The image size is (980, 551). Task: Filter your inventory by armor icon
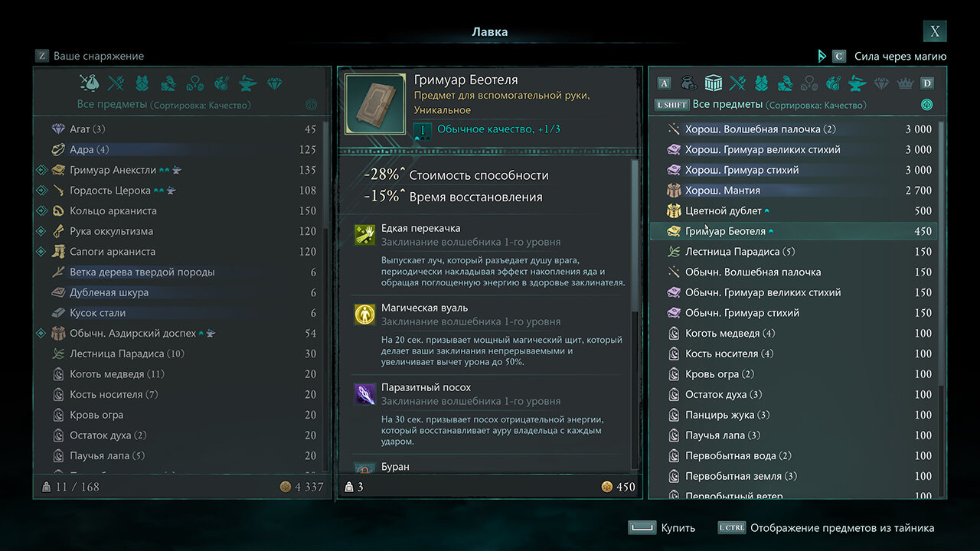click(x=142, y=83)
